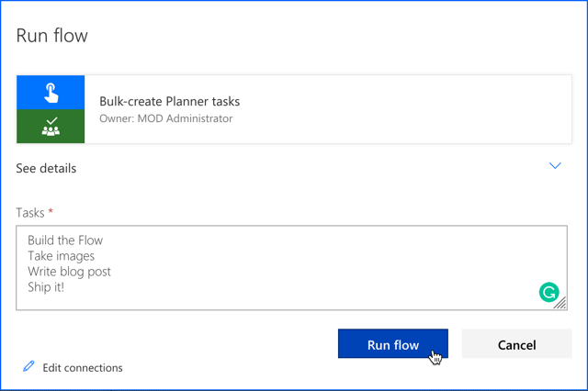Open the Edit connections link
This screenshot has width=588, height=391.
[83, 368]
